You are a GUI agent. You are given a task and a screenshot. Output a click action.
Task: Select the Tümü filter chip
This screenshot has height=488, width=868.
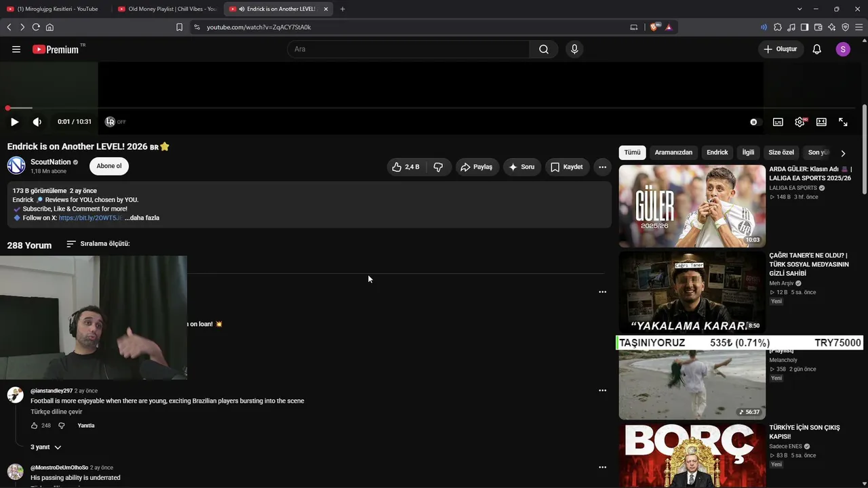[x=632, y=152]
